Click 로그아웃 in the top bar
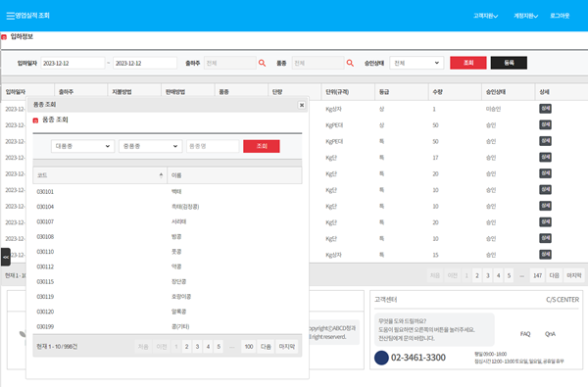This screenshot has width=588, height=387. coord(560,16)
